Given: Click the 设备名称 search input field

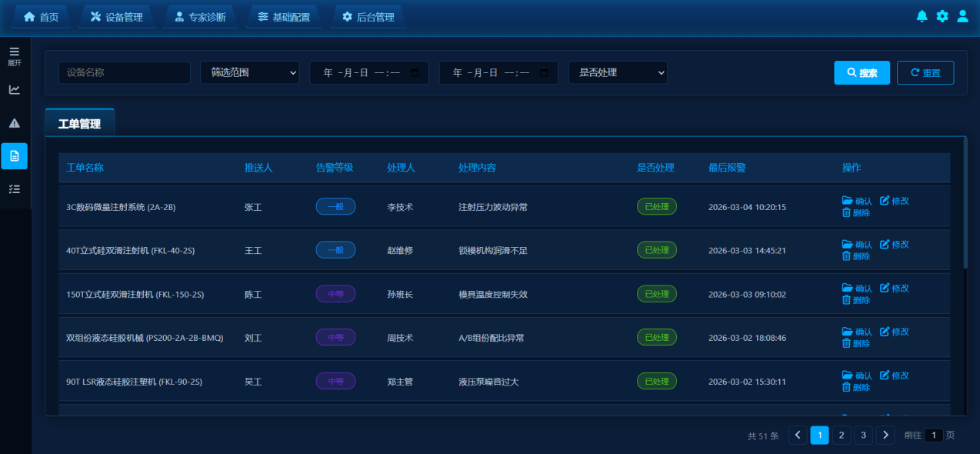Looking at the screenshot, I should pos(125,72).
